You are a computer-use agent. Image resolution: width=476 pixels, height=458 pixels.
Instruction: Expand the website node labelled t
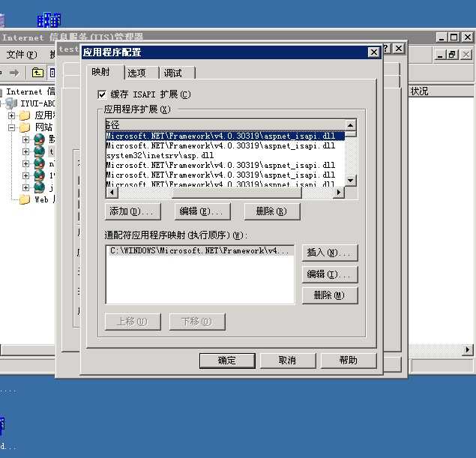coord(25,151)
